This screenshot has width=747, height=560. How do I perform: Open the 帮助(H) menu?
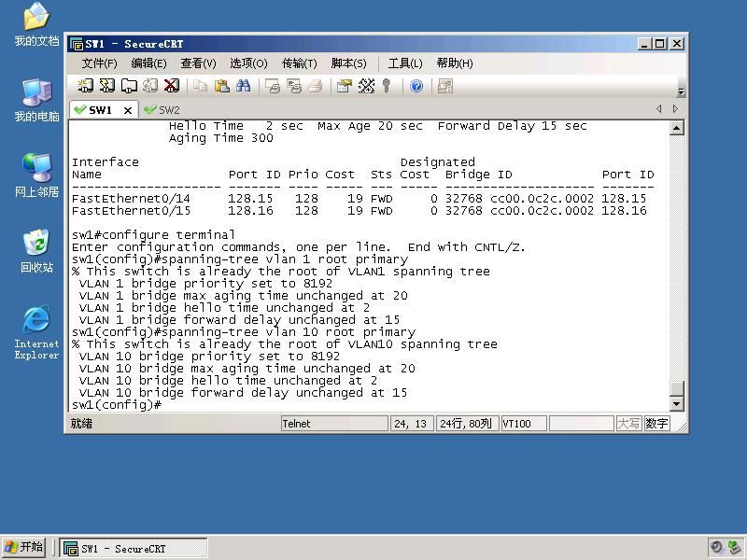coord(455,63)
